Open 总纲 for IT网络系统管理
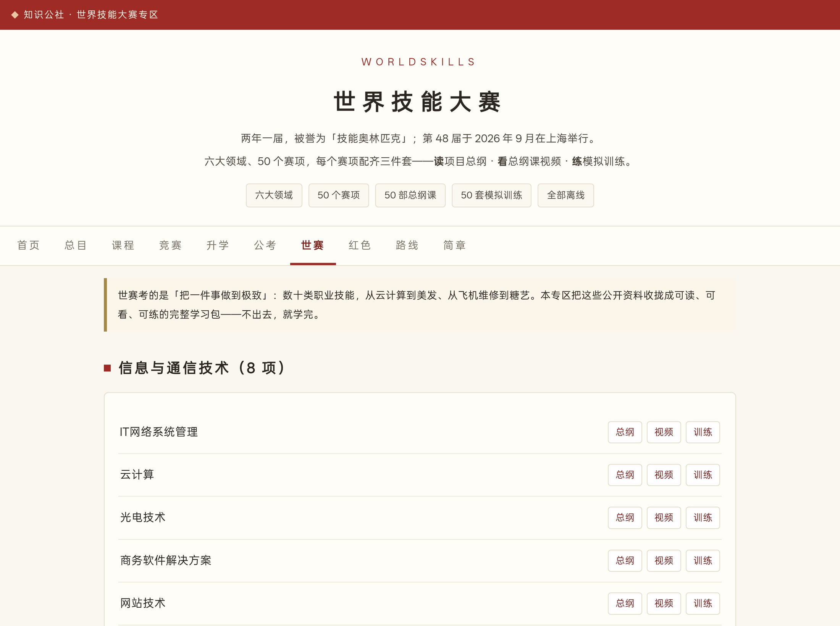The height and width of the screenshot is (626, 840). coord(625,432)
